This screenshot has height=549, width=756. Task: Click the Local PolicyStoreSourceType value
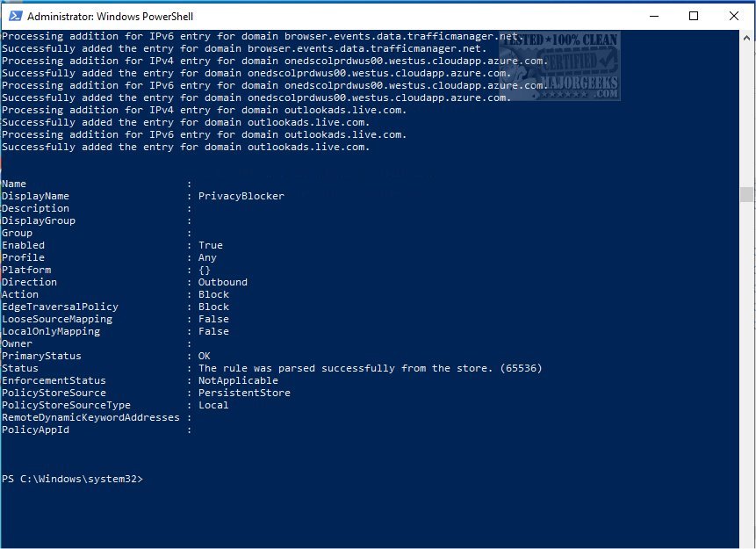pyautogui.click(x=213, y=405)
